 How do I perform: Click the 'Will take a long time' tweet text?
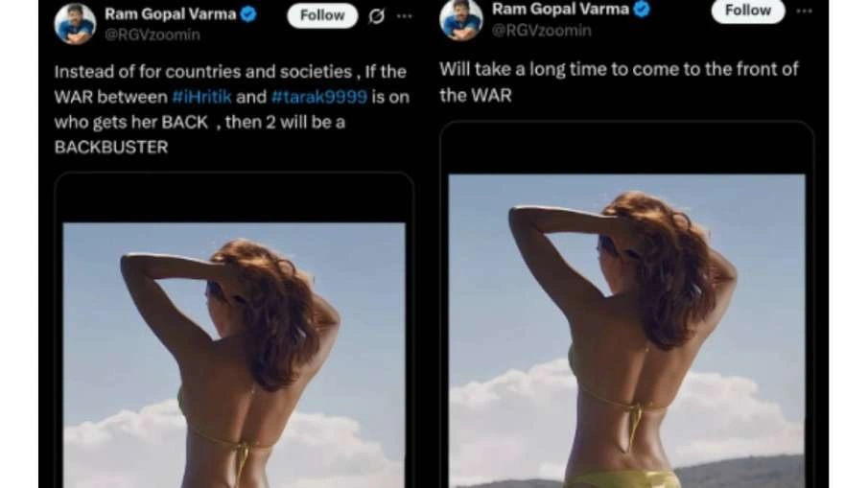click(620, 81)
